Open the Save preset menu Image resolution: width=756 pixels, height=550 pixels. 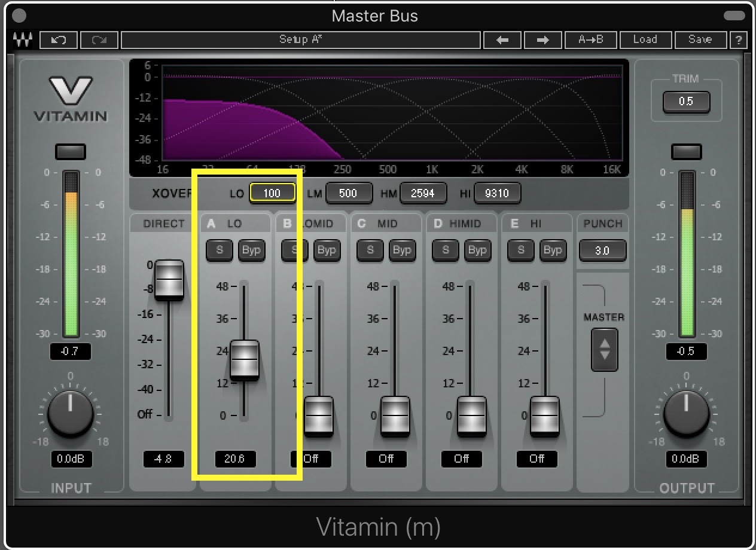pyautogui.click(x=699, y=40)
